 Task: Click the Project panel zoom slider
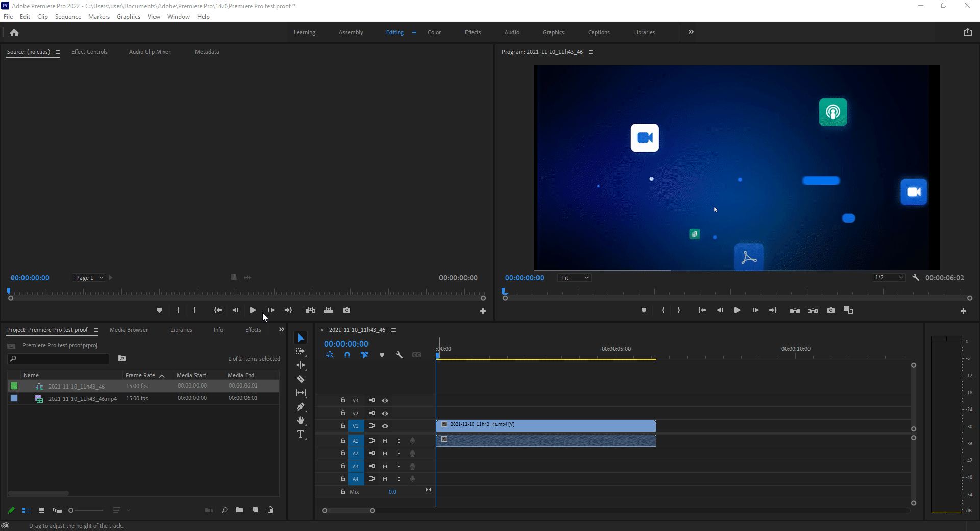click(x=86, y=510)
